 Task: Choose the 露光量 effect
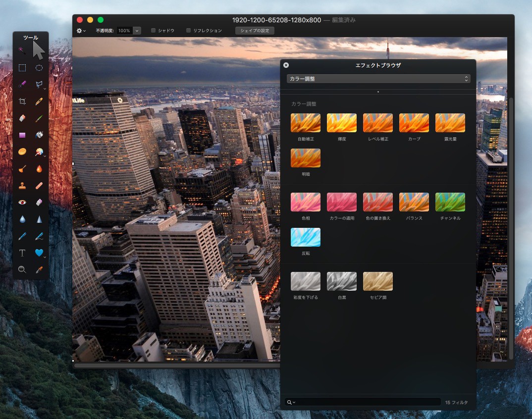450,122
